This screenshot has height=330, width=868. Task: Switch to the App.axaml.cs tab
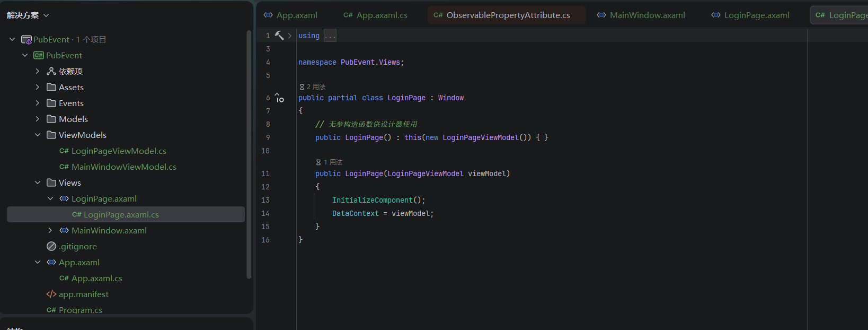376,15
